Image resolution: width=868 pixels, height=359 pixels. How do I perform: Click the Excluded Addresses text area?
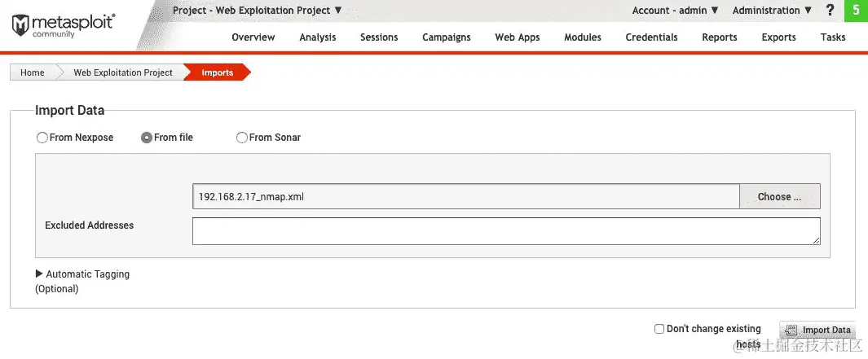pyautogui.click(x=506, y=231)
